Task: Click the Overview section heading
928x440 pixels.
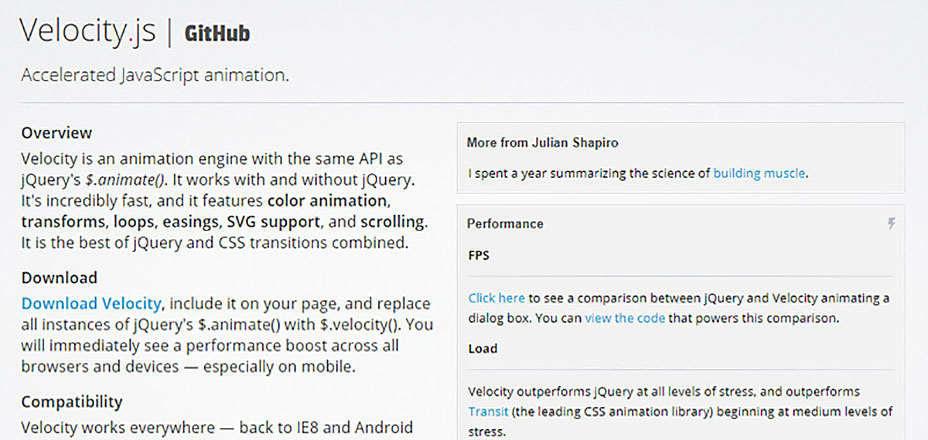Action: pyautogui.click(x=57, y=133)
